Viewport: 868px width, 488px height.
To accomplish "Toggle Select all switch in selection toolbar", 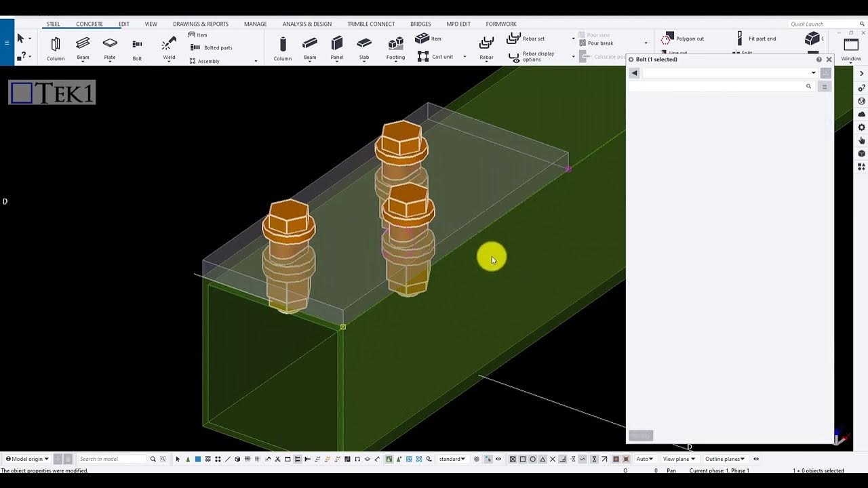I will [178, 459].
